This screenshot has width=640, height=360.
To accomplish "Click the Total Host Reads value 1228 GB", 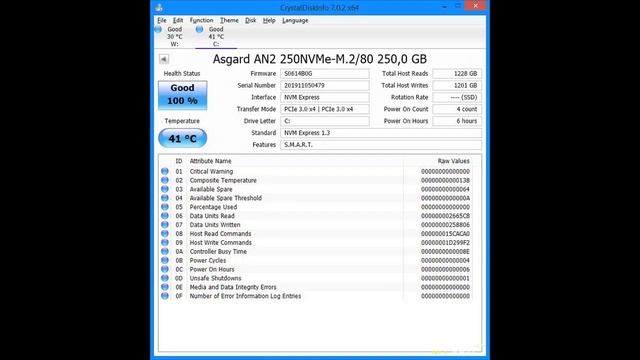I will click(x=457, y=73).
